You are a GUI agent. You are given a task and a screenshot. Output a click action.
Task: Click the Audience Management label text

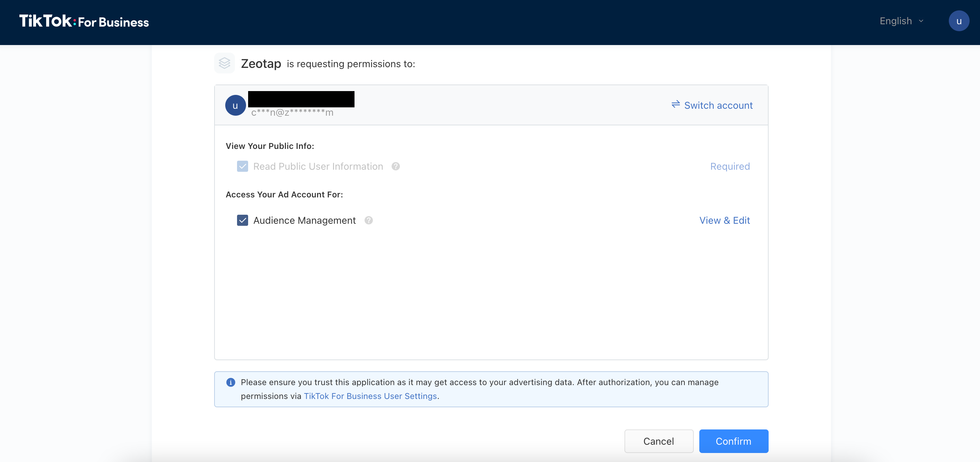(x=304, y=221)
